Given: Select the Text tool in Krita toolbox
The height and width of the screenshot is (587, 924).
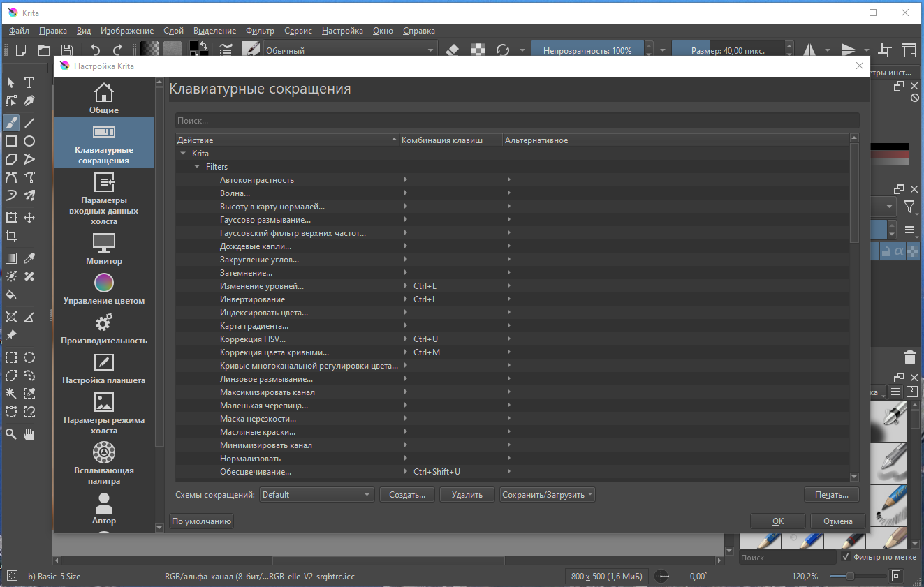Looking at the screenshot, I should point(29,82).
